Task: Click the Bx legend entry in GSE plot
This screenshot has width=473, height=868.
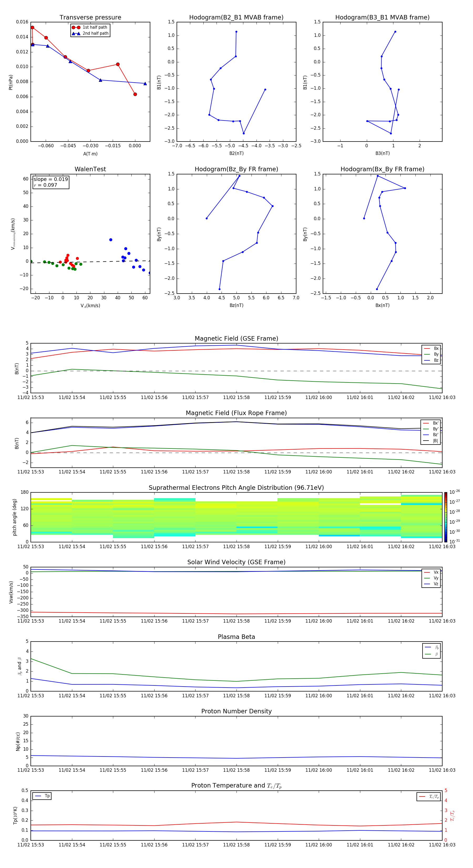Action: point(431,349)
